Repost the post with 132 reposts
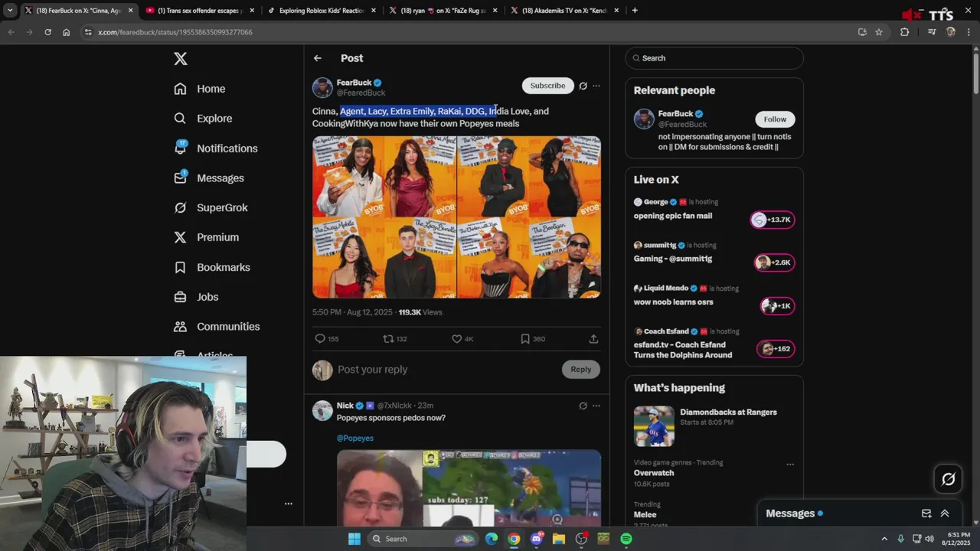The width and height of the screenshot is (980, 551). pyautogui.click(x=395, y=338)
